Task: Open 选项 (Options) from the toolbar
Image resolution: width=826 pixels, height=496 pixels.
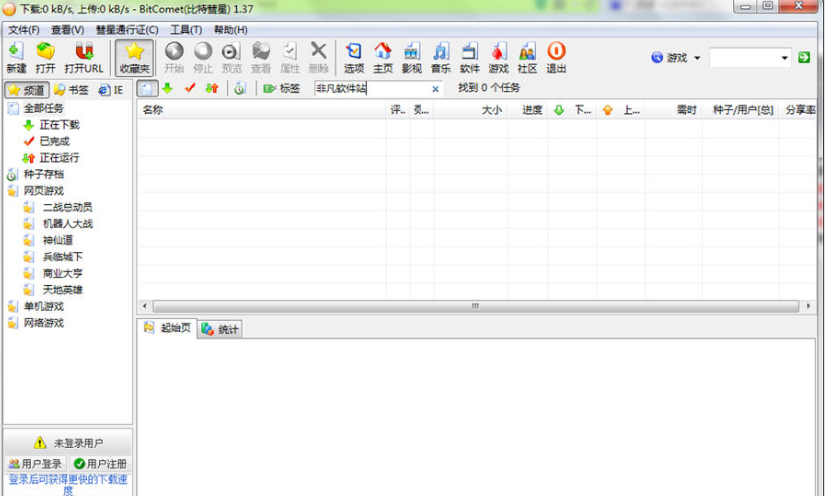Action: point(353,57)
